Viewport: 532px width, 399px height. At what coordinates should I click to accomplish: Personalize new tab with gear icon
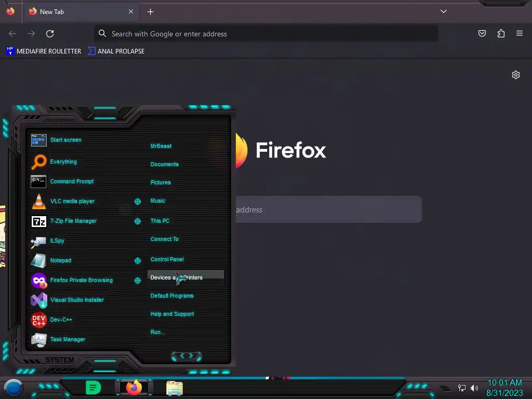516,75
